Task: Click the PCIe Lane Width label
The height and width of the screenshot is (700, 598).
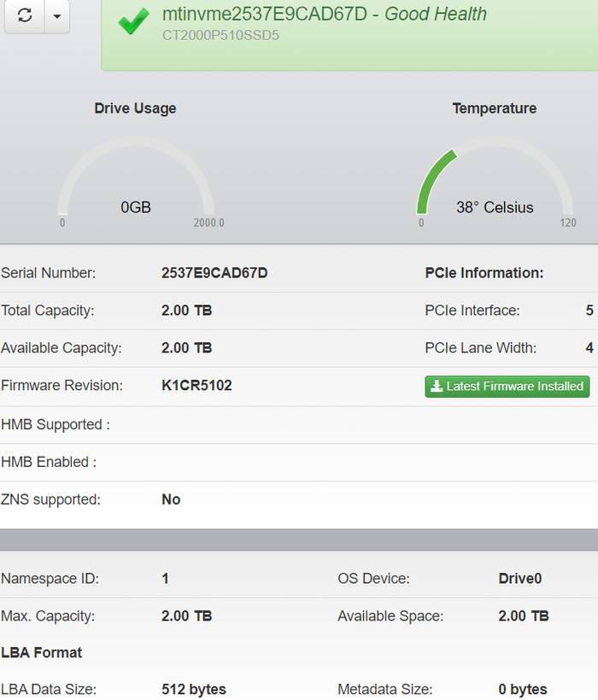Action: click(480, 348)
